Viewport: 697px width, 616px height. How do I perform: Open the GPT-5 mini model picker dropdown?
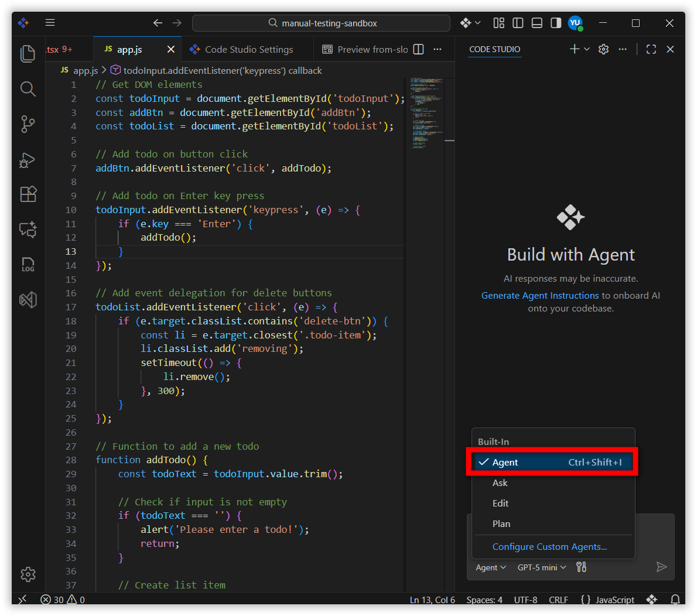tap(542, 567)
